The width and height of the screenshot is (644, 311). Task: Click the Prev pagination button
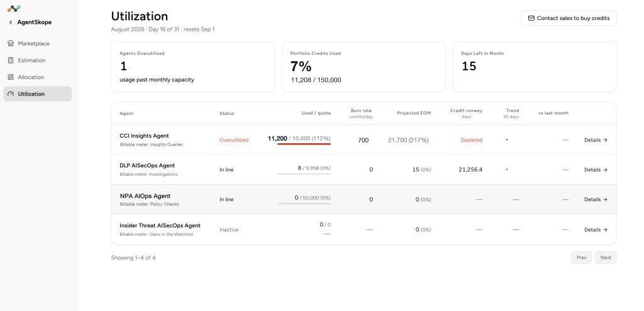[582, 258]
